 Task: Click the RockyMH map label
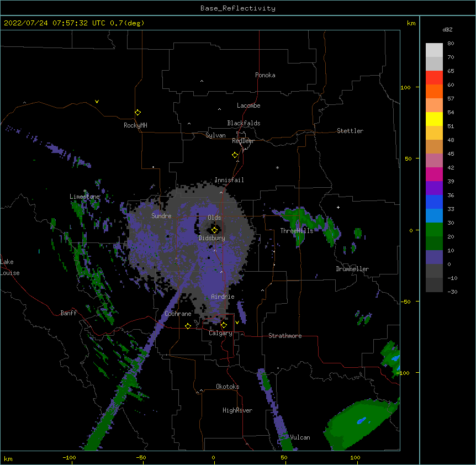click(x=135, y=125)
